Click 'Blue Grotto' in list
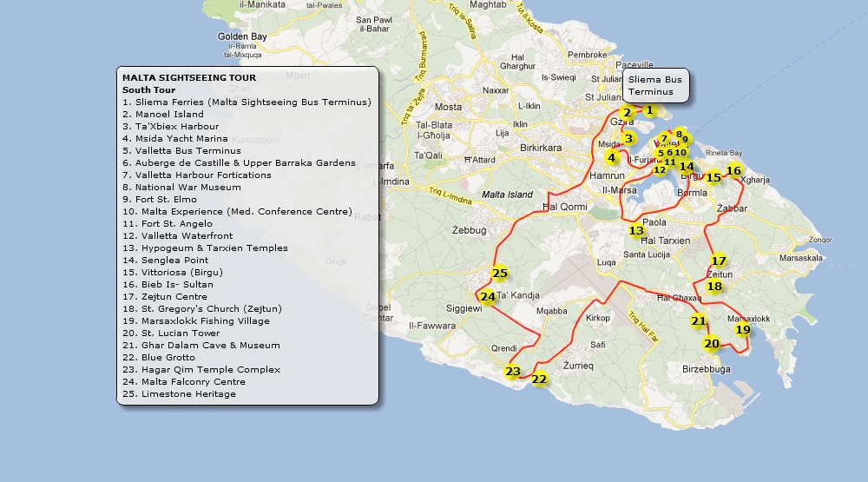868x482 pixels. (x=159, y=358)
